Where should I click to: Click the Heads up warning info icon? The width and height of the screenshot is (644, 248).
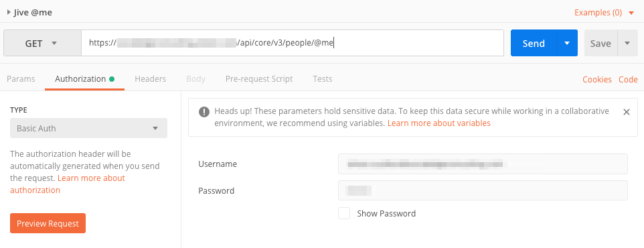[x=204, y=112]
